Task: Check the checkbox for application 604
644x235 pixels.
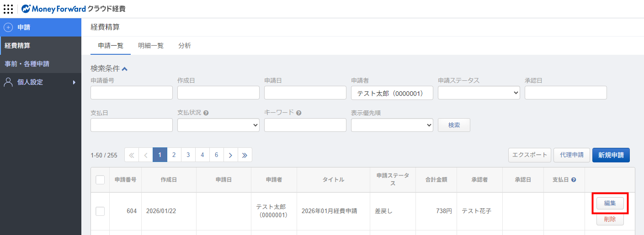Action: 100,211
